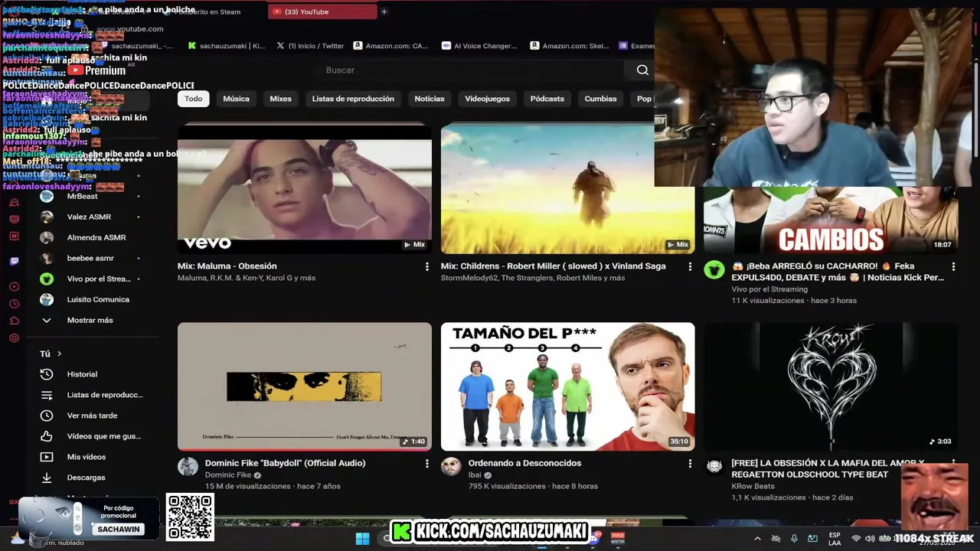Viewport: 980px width, 551px height.
Task: Select the Pódcasts filter chip
Action: pos(547,99)
